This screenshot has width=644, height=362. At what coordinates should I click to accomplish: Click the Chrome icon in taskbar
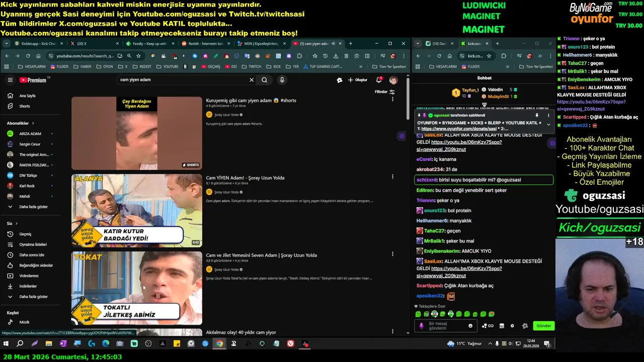click(x=219, y=344)
